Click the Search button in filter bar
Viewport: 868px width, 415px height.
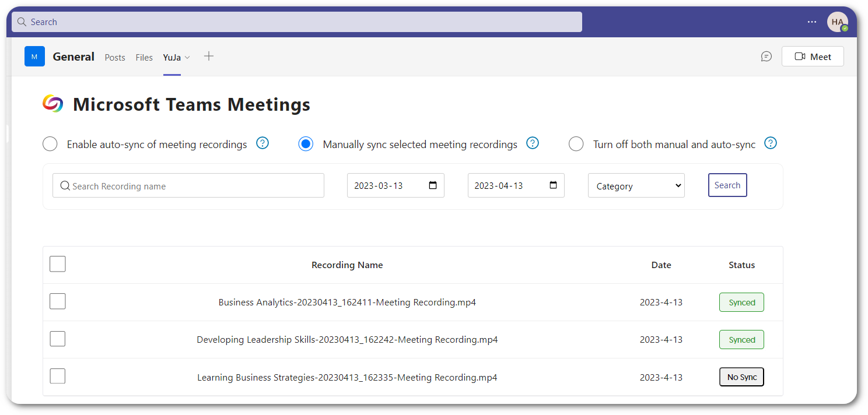tap(727, 185)
